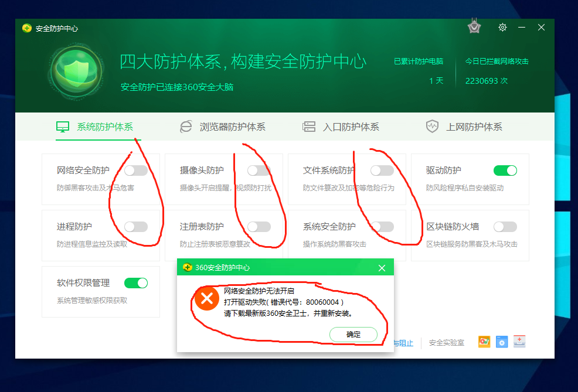Enable the 网络安全防护 switch

pos(136,171)
